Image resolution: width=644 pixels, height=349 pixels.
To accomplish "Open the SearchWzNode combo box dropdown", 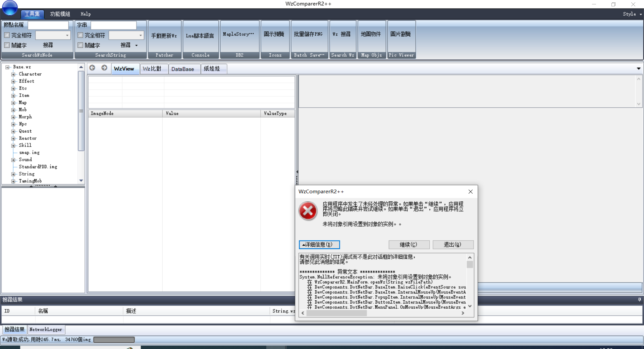I will click(67, 35).
